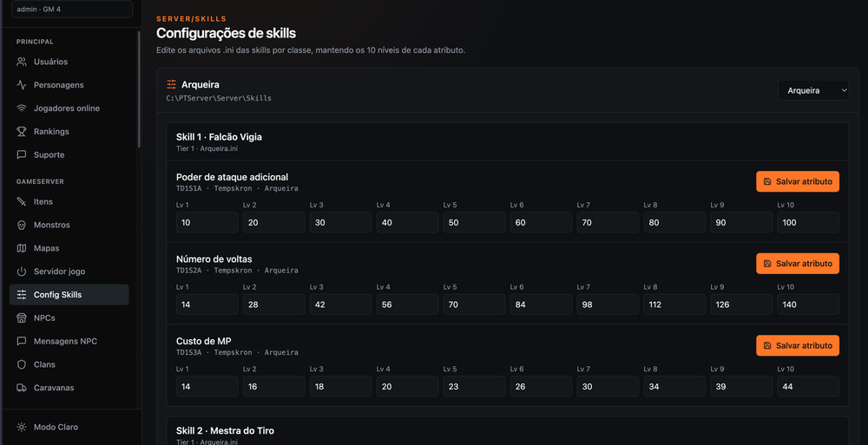Open the Mapas map icon

[x=22, y=248]
